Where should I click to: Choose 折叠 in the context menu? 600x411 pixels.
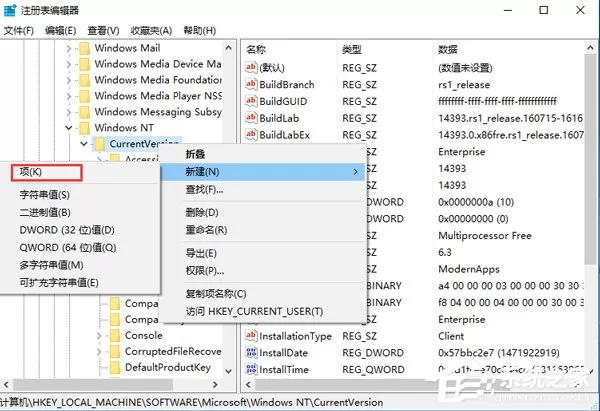[262, 154]
